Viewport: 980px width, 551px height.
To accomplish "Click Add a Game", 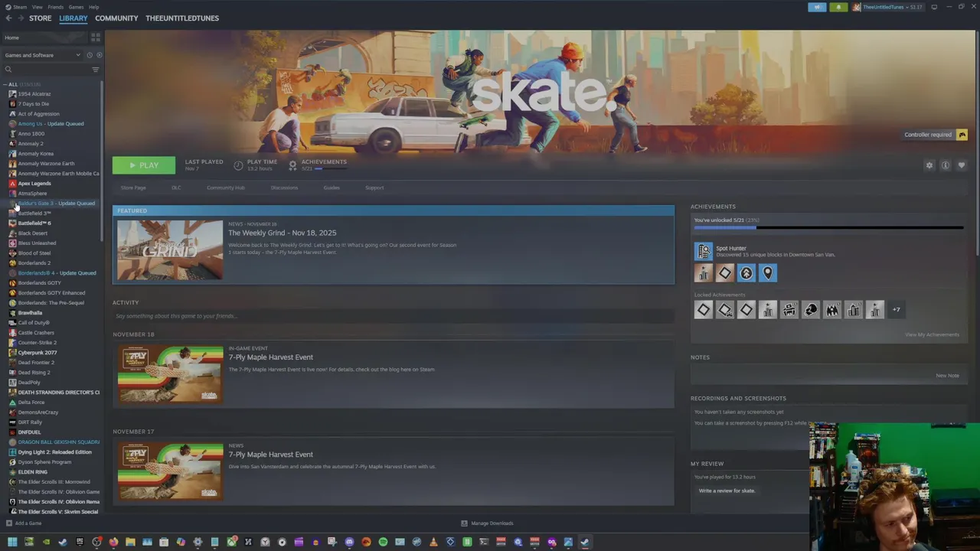I will click(24, 523).
